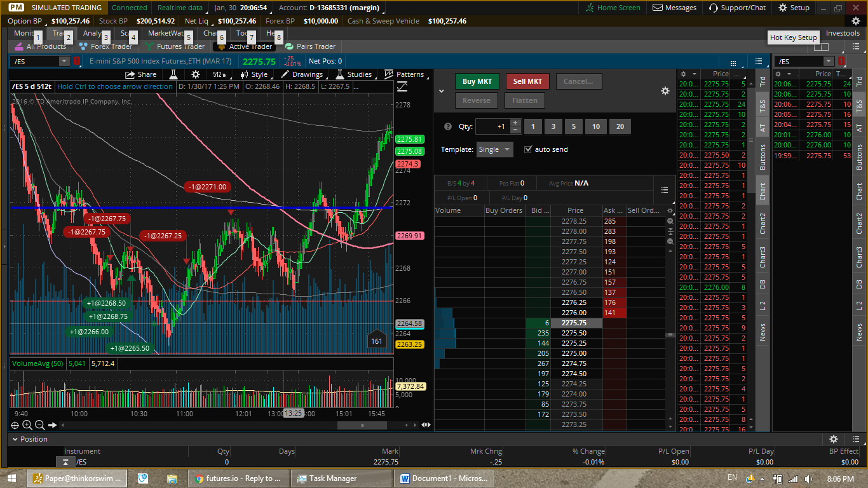Open the Share chart option
This screenshot has width=868, height=488.
pos(140,74)
